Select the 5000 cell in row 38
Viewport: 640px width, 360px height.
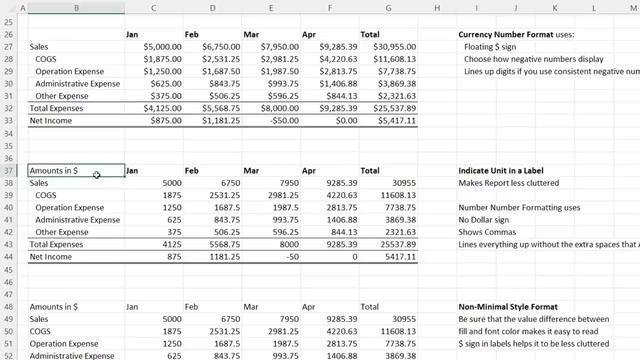(x=154, y=183)
